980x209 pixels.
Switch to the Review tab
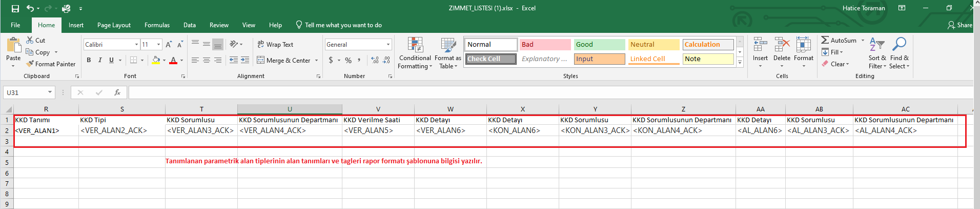[219, 25]
